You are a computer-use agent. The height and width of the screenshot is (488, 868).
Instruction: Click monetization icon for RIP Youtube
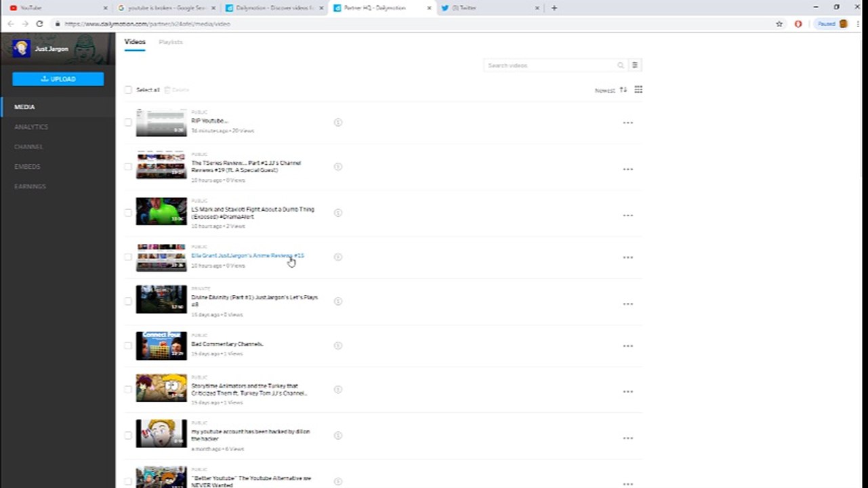(338, 123)
